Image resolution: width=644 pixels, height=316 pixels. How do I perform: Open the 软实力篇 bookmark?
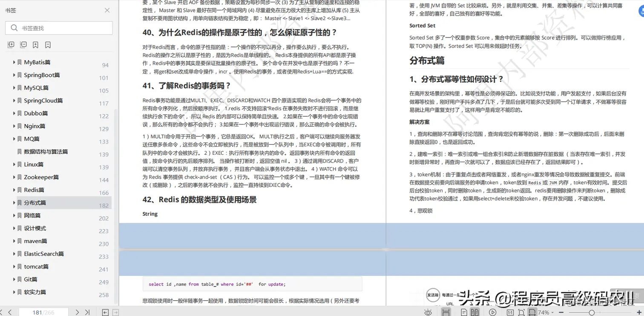click(x=35, y=292)
